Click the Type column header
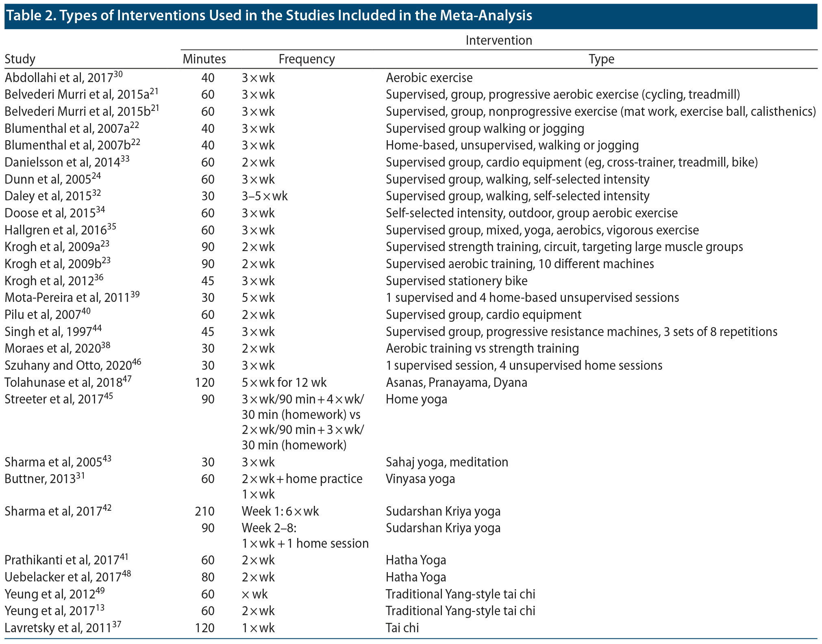Viewport: 822px width, 644px height. (x=601, y=59)
